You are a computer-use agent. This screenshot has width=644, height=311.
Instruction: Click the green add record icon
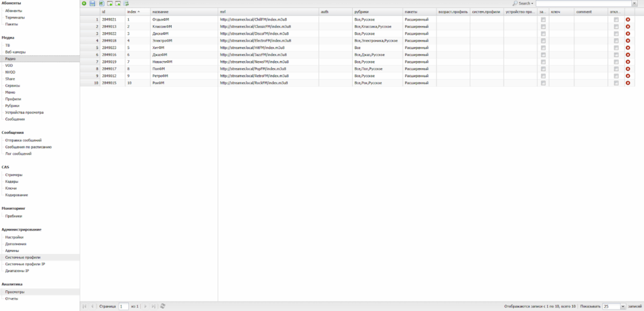(x=84, y=4)
